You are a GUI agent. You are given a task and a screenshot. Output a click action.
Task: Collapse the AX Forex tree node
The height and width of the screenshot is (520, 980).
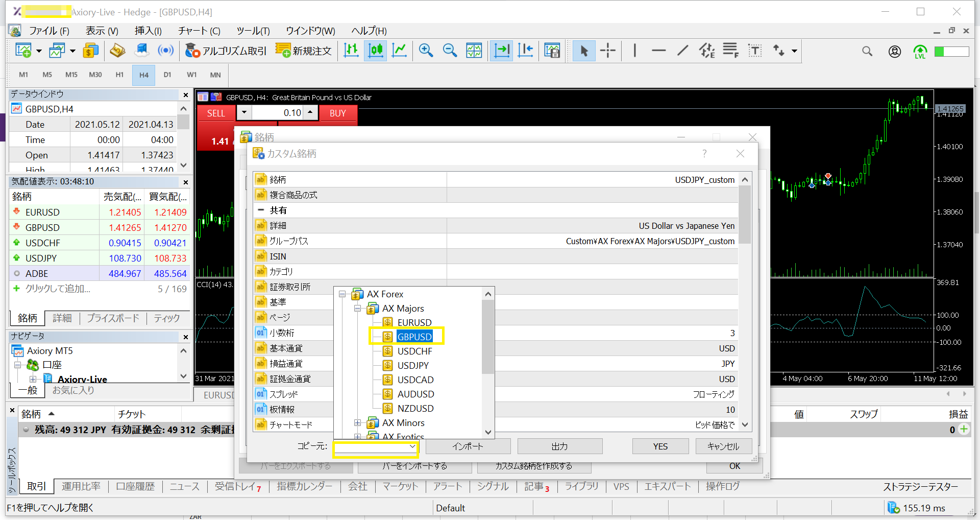pos(342,294)
